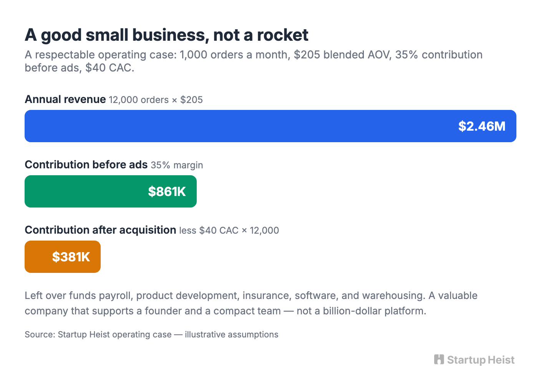The width and height of the screenshot is (541, 392).
Task: Click the Source attribution line
Action: coord(151,334)
